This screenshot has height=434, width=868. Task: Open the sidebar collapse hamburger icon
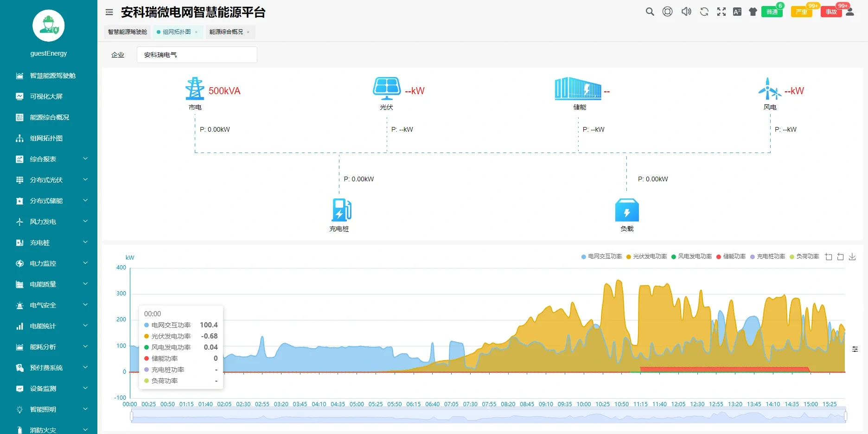[108, 12]
